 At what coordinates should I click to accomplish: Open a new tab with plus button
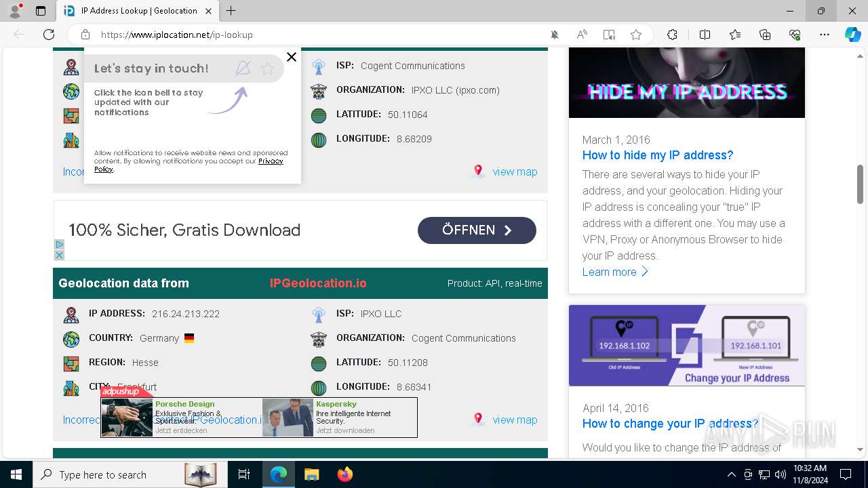(231, 11)
